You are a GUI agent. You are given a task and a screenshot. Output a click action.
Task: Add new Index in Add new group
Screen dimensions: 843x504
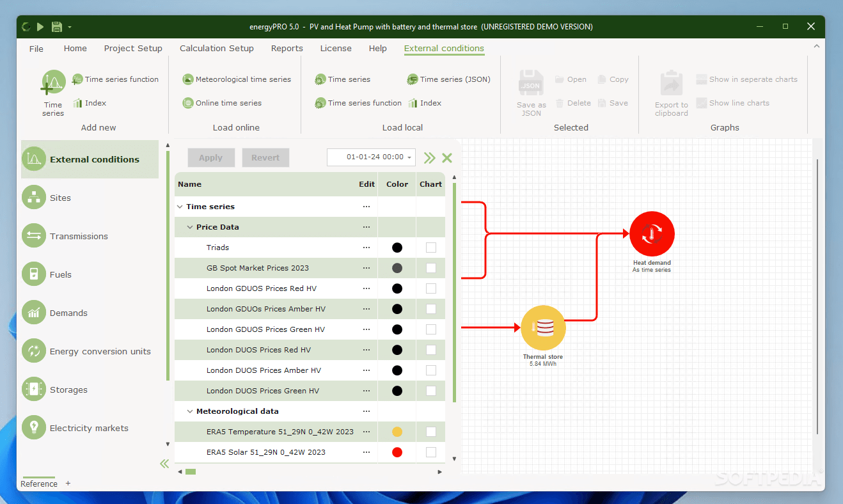pyautogui.click(x=90, y=103)
